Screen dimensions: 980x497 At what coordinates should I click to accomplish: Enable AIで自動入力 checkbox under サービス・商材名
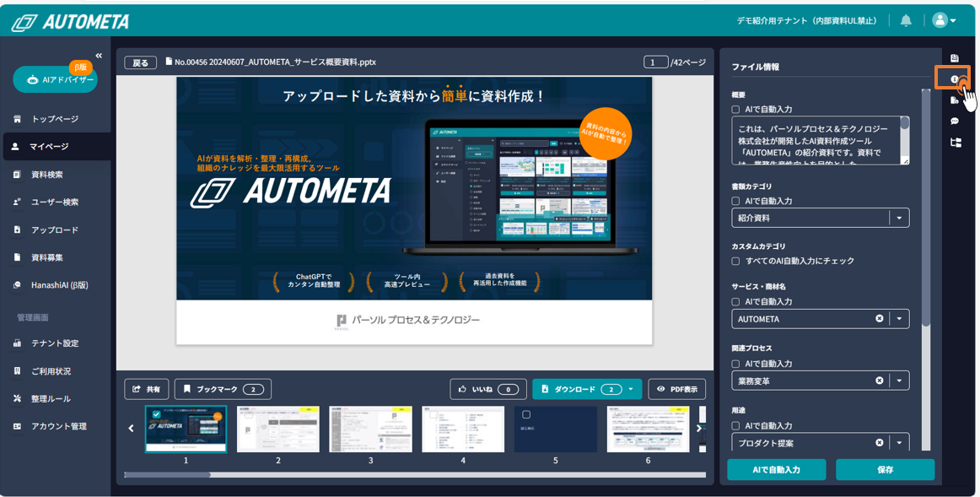(x=735, y=302)
